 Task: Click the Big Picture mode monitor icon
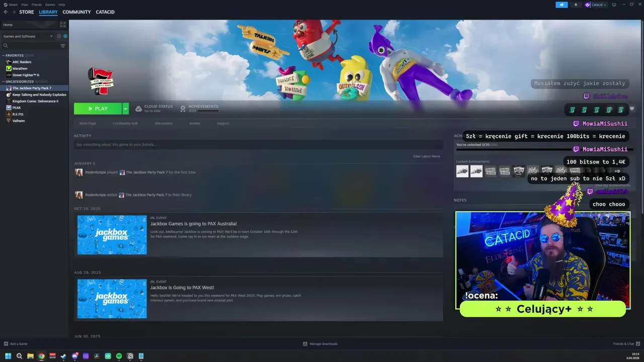[614, 5]
